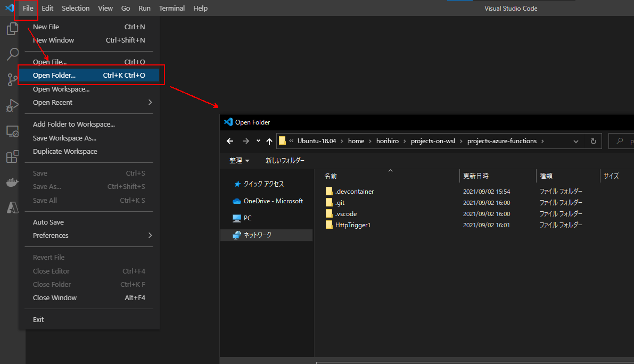Screen dimensions: 634x364
Task: Toggle Auto Save in File menu
Action: click(x=89, y=222)
